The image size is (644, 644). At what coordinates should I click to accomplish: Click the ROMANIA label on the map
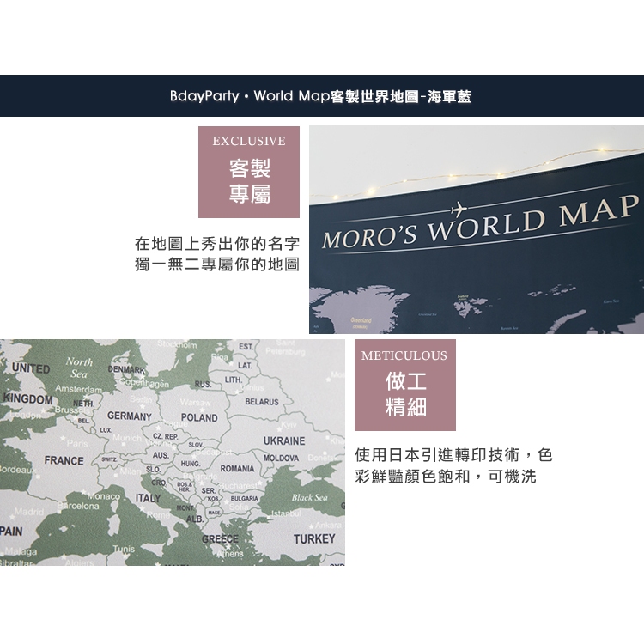click(x=237, y=469)
